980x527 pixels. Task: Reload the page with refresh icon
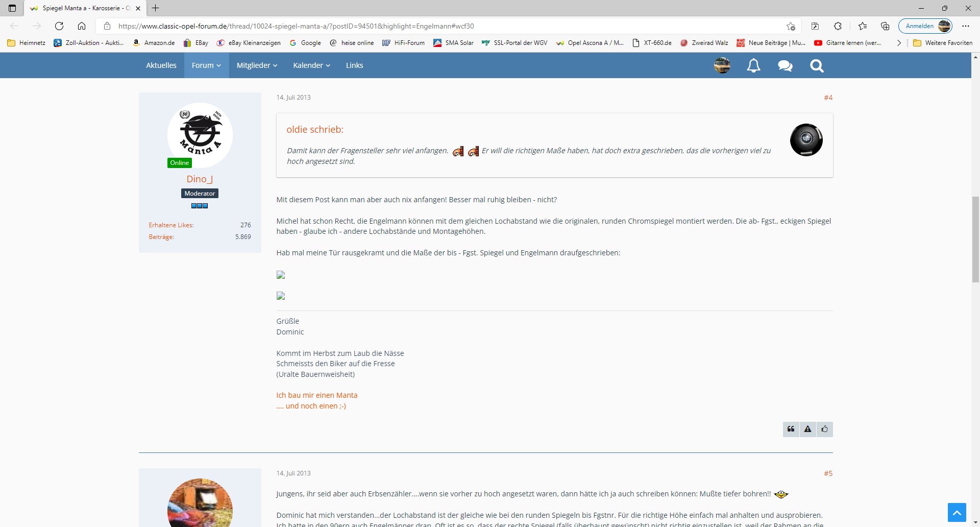click(59, 26)
